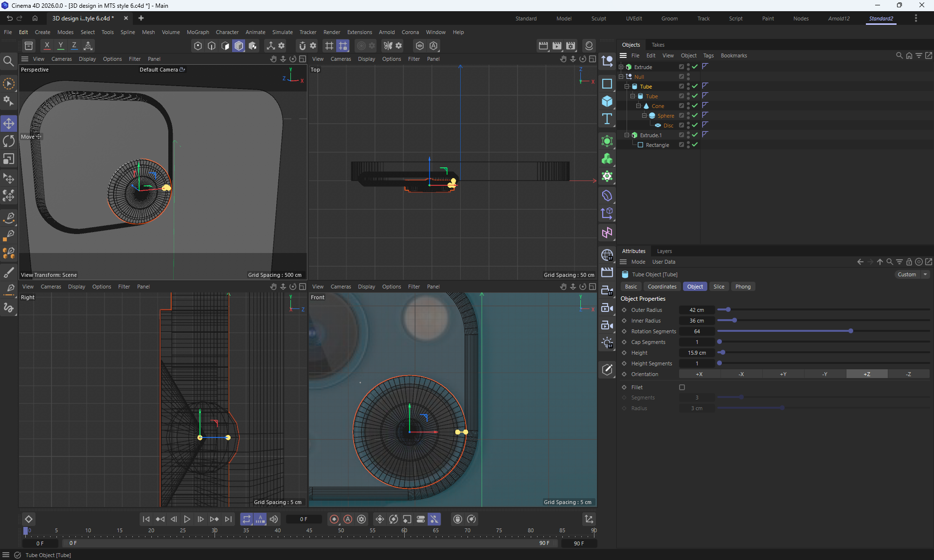Enable the Fillet checkbox
This screenshot has height=560, width=934.
click(x=682, y=387)
